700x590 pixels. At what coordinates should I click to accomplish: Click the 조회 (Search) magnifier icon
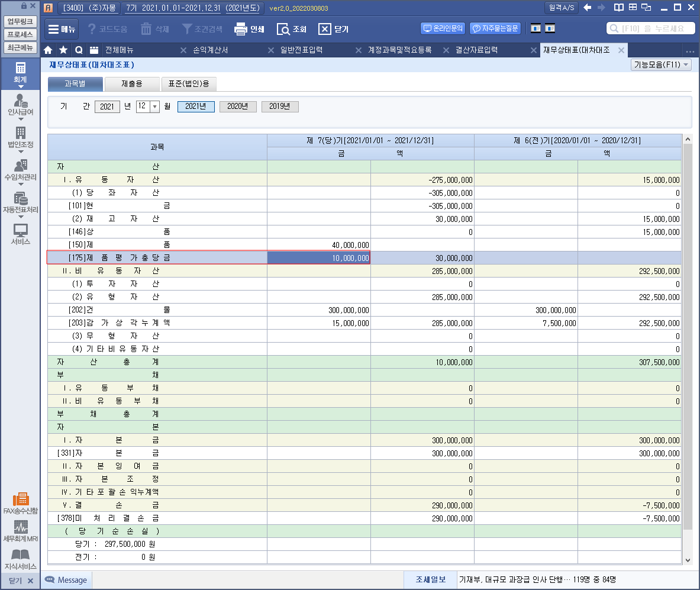coord(283,29)
